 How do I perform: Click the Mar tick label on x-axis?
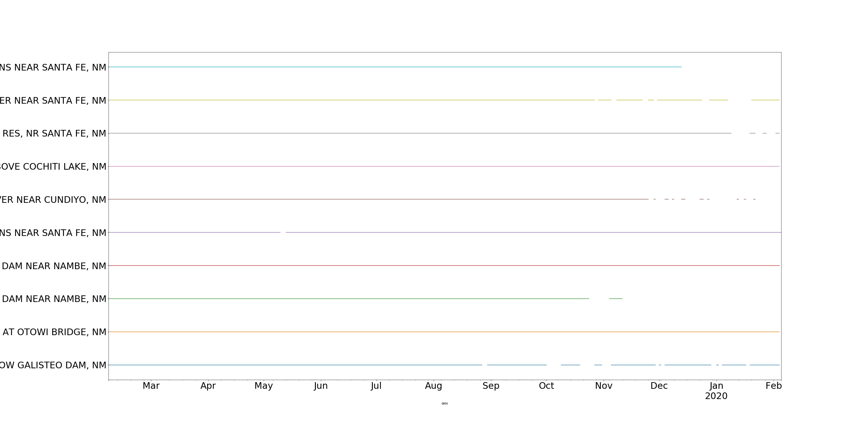(151, 386)
